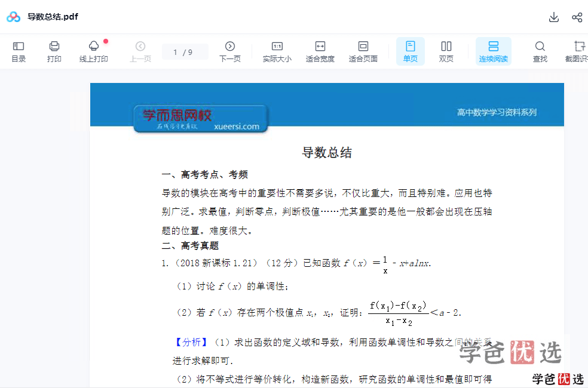Click the page number field showing 1 / 9

[185, 52]
